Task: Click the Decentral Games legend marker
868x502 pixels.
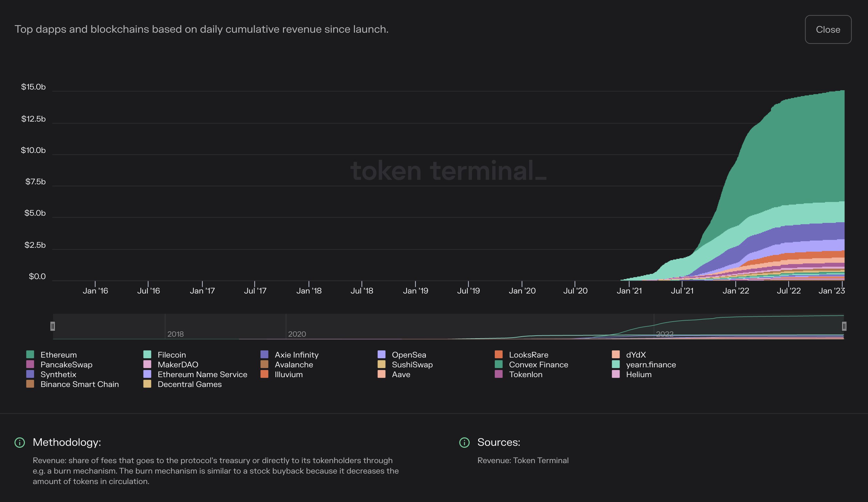Action: pos(147,384)
